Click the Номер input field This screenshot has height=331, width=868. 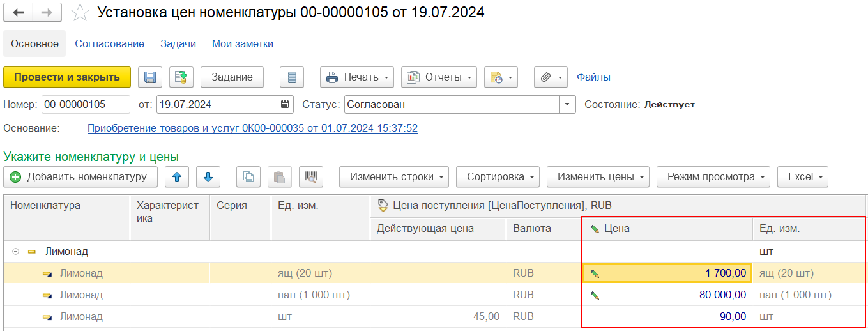tap(83, 104)
